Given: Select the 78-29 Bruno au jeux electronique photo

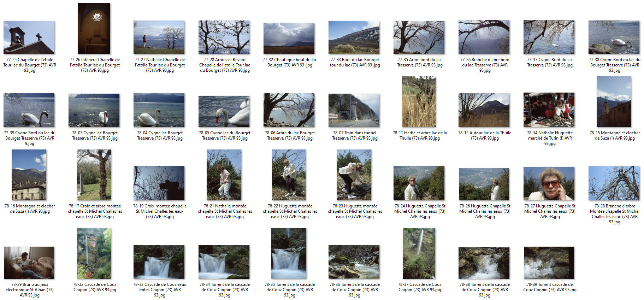Looking at the screenshot, I should tap(29, 263).
